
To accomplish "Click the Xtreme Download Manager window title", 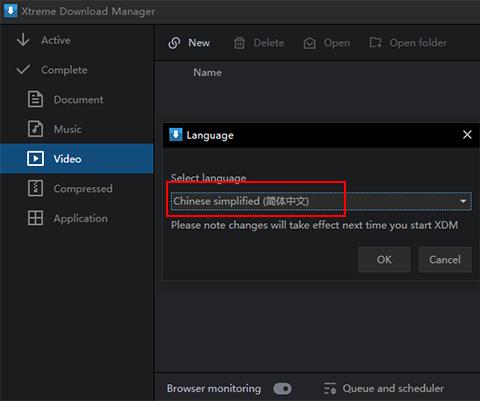I will point(88,11).
